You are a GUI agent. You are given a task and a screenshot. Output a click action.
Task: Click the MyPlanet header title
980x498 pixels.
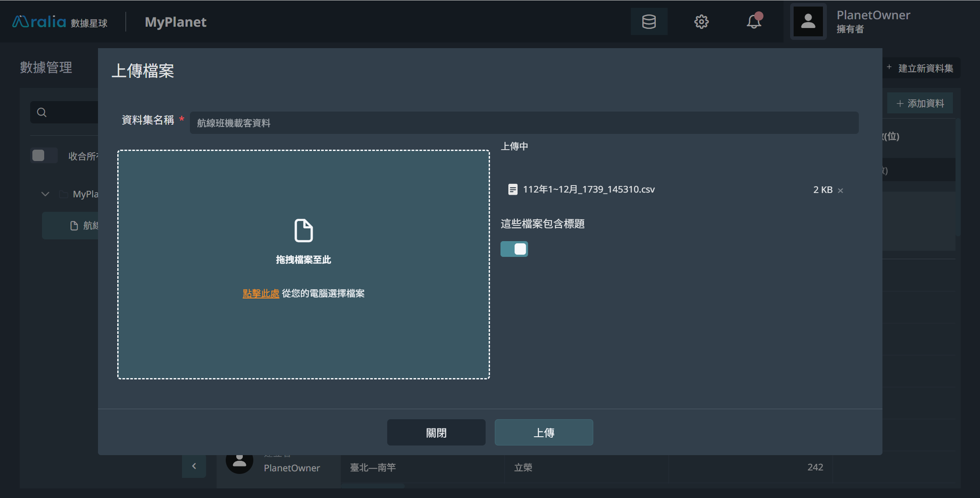[x=175, y=22]
